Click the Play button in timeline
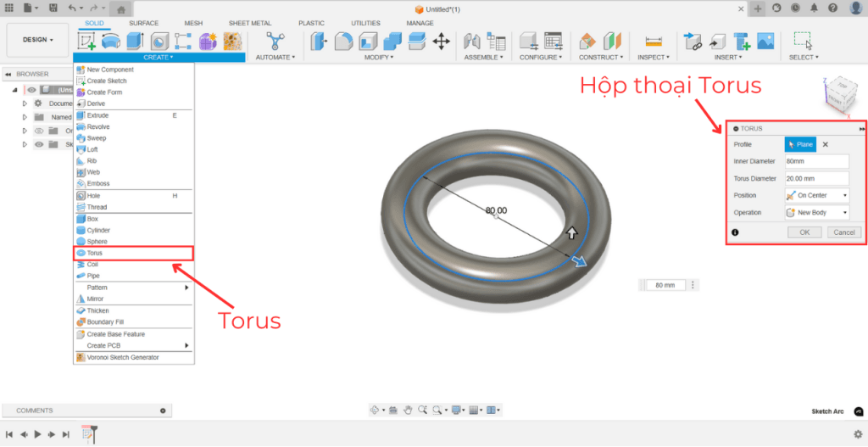The width and height of the screenshot is (868, 447). click(37, 433)
